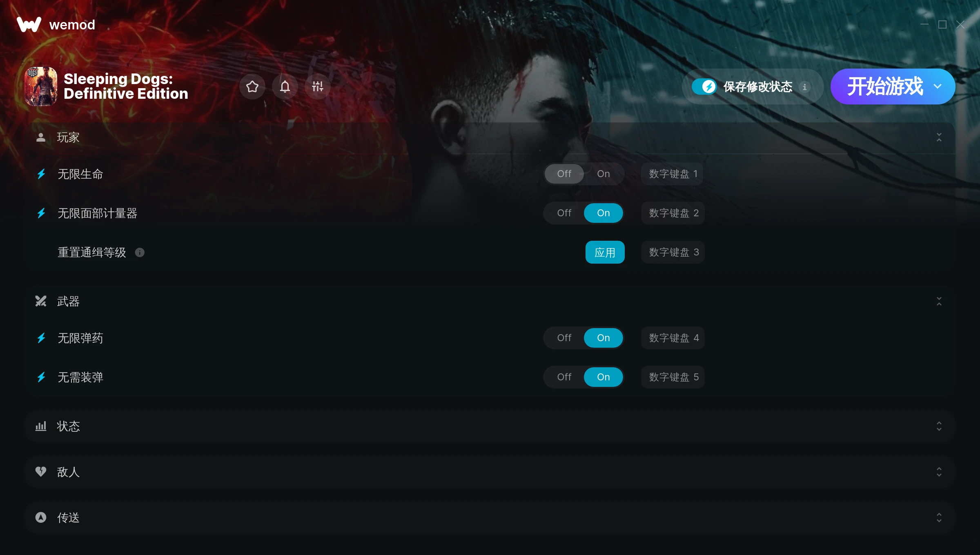Click the favorite star icon

(x=252, y=87)
